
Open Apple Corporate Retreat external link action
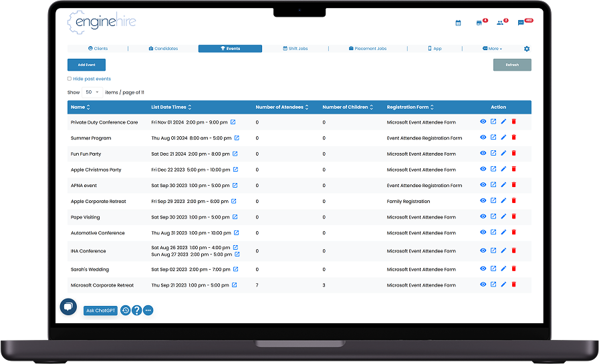pos(493,200)
